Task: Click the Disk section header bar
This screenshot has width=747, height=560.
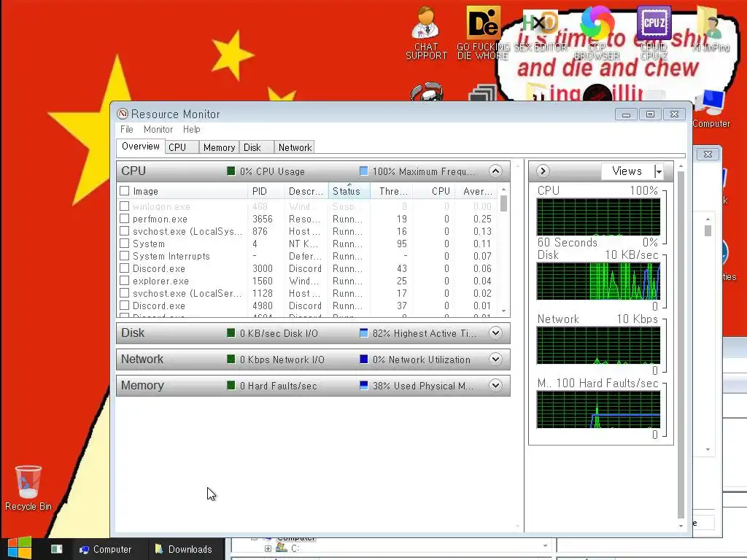Action: pyautogui.click(x=313, y=332)
